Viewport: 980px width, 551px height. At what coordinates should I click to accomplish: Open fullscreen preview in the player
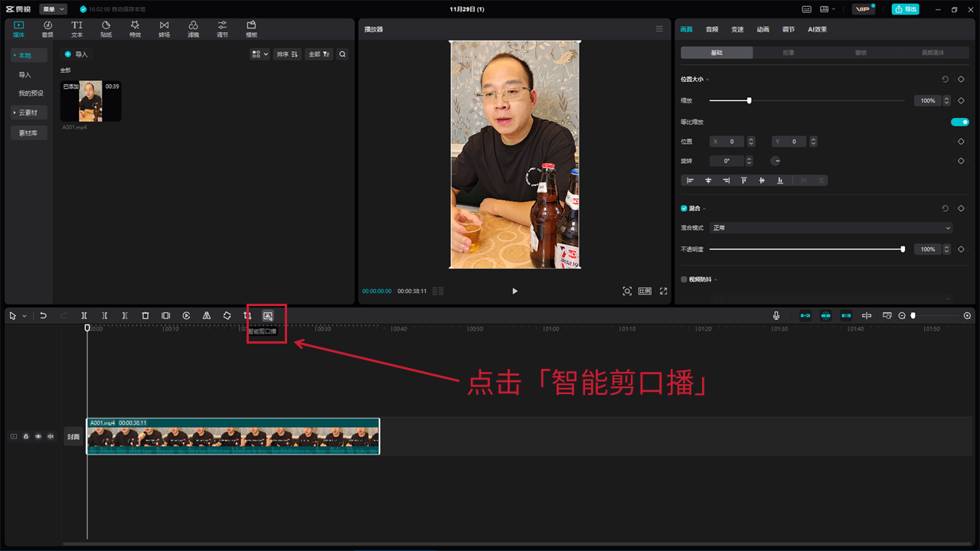(664, 291)
